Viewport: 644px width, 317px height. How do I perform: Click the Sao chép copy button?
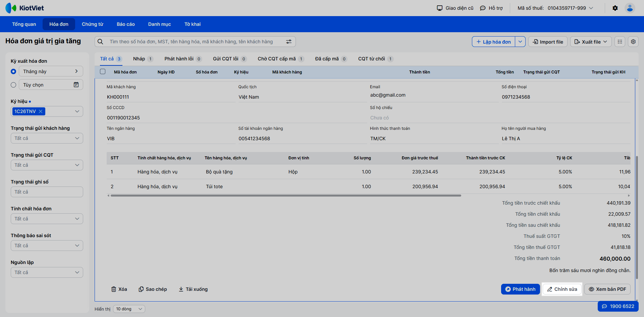coord(153,289)
